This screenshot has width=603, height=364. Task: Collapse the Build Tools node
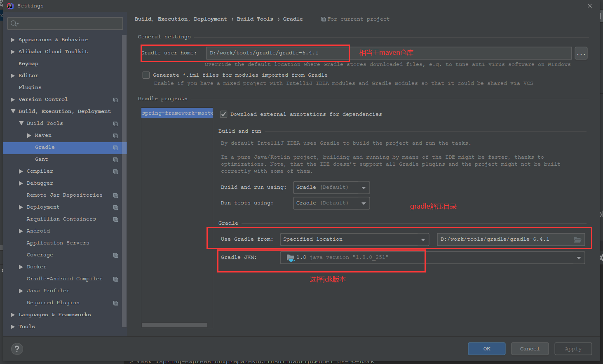[x=21, y=123]
